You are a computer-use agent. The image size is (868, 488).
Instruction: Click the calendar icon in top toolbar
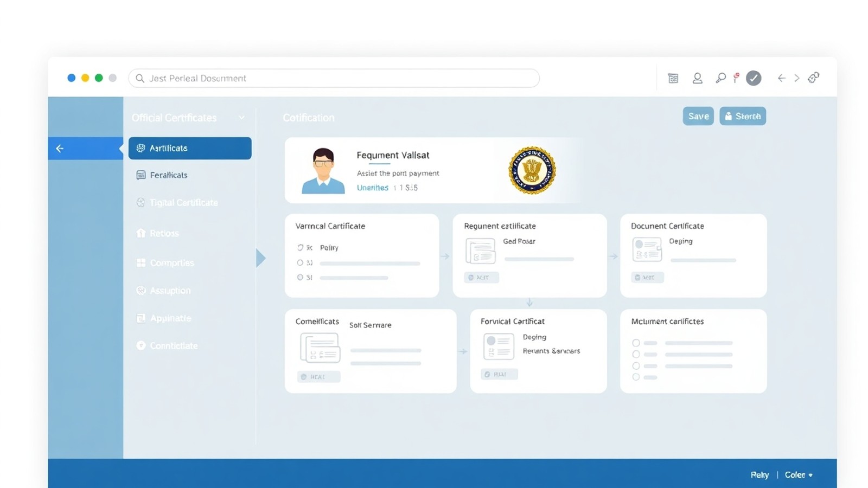point(673,78)
